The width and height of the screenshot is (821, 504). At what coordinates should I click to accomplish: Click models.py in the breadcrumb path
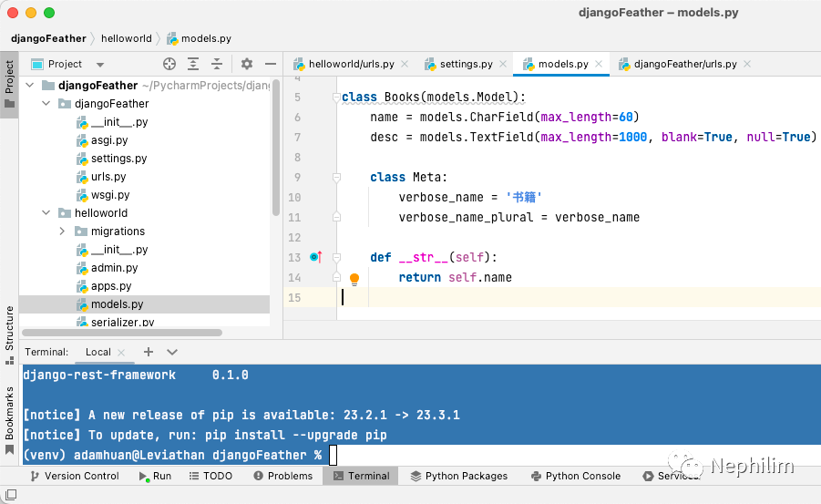click(199, 38)
